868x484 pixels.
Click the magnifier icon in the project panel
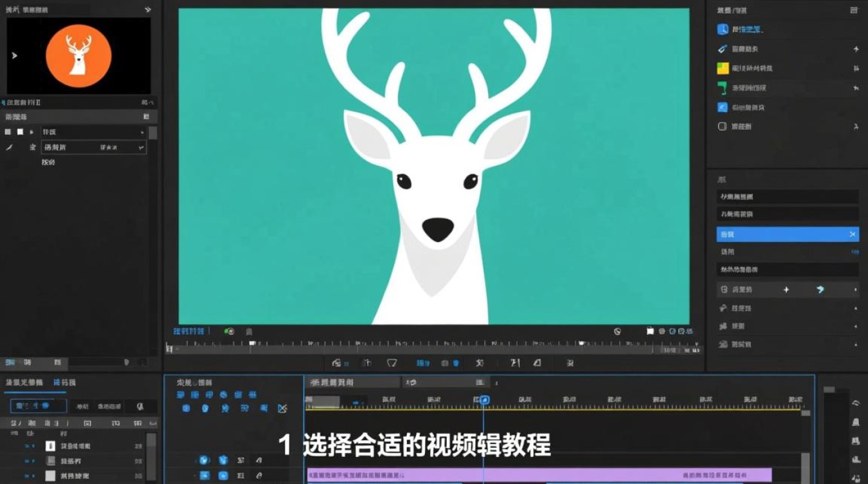[139, 406]
